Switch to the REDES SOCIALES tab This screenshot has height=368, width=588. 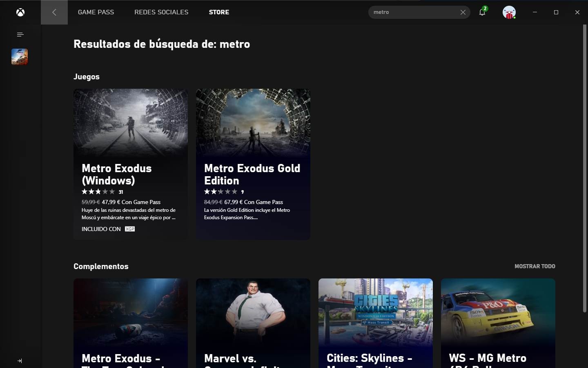161,12
